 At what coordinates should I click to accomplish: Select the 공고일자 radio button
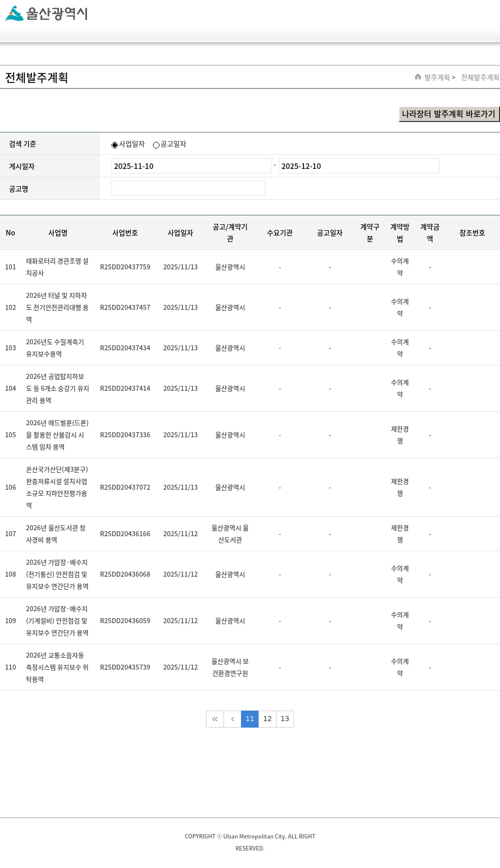click(156, 145)
